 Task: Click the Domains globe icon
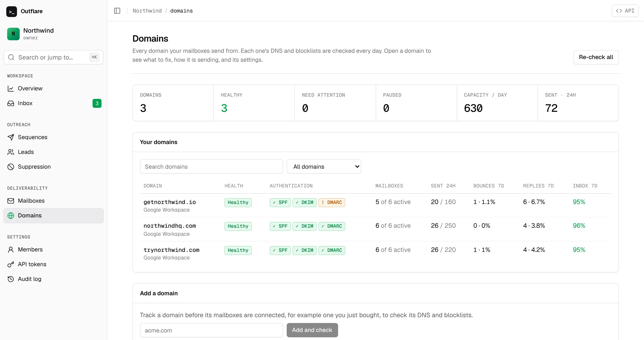[11, 215]
